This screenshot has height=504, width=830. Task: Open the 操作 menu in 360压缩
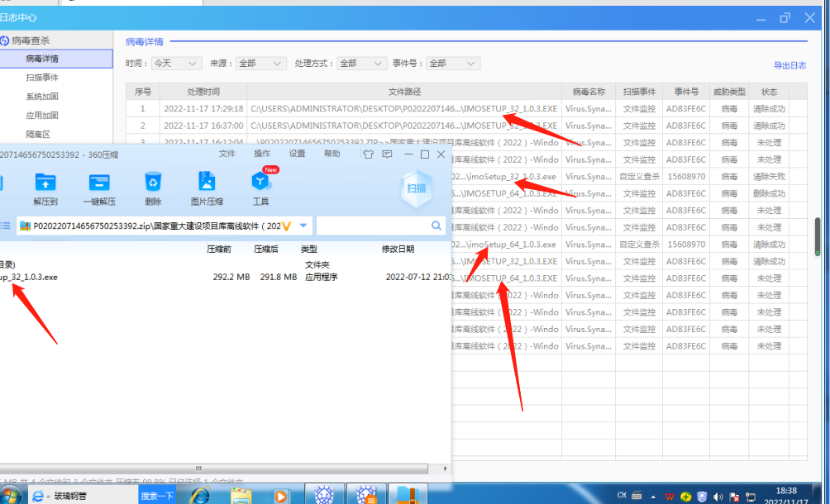pos(262,154)
